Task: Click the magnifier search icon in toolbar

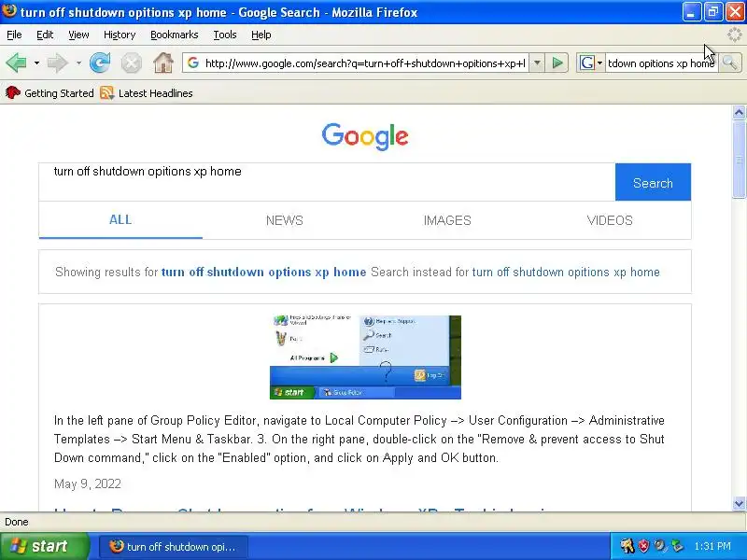Action: pyautogui.click(x=729, y=63)
